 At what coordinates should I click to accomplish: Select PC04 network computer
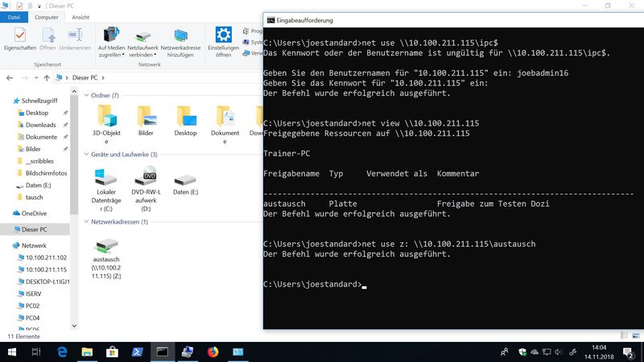32,318
